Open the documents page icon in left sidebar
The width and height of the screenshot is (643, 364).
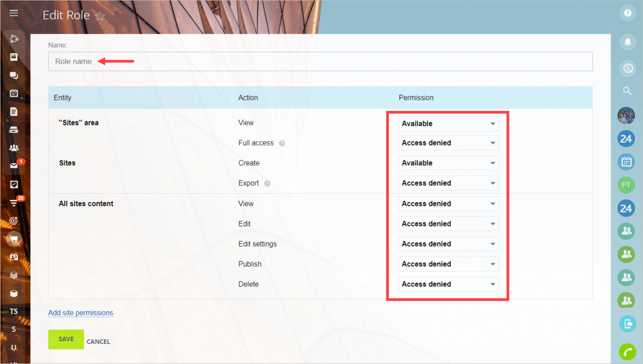click(14, 111)
